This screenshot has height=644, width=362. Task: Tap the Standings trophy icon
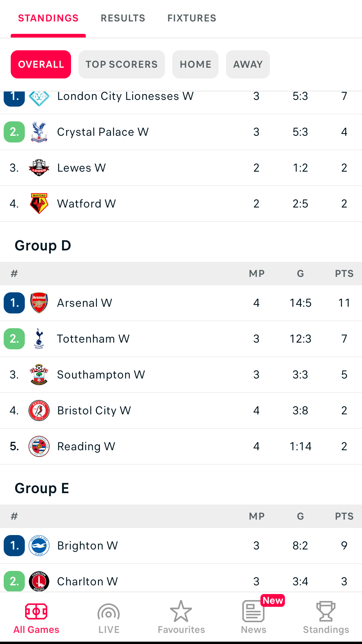326,611
